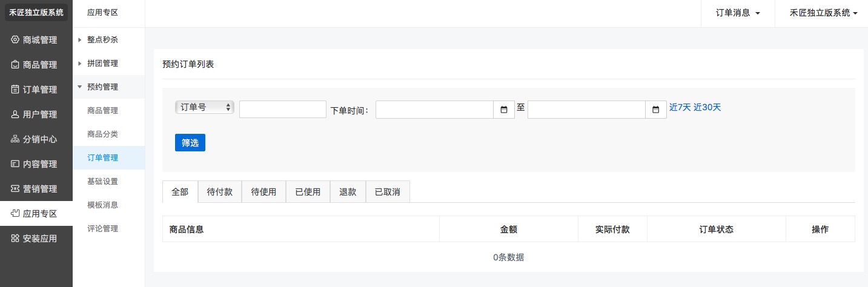
Task: Click the 分销中心 hierarchy icon
Action: pos(16,139)
